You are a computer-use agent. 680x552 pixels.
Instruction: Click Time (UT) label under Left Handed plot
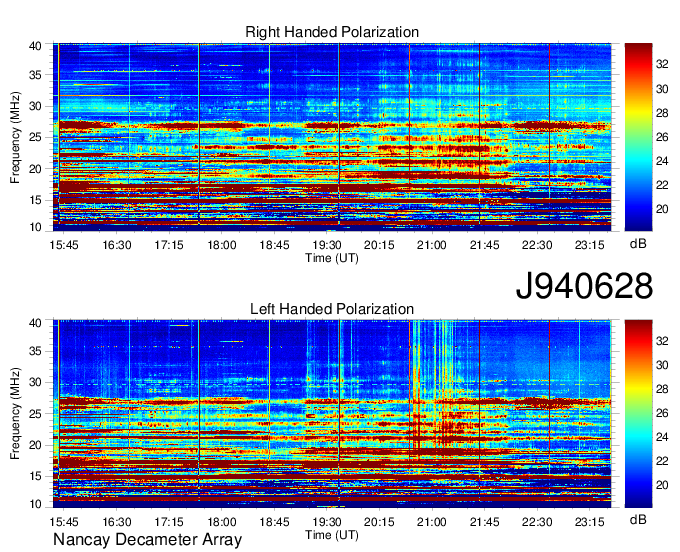point(332,535)
